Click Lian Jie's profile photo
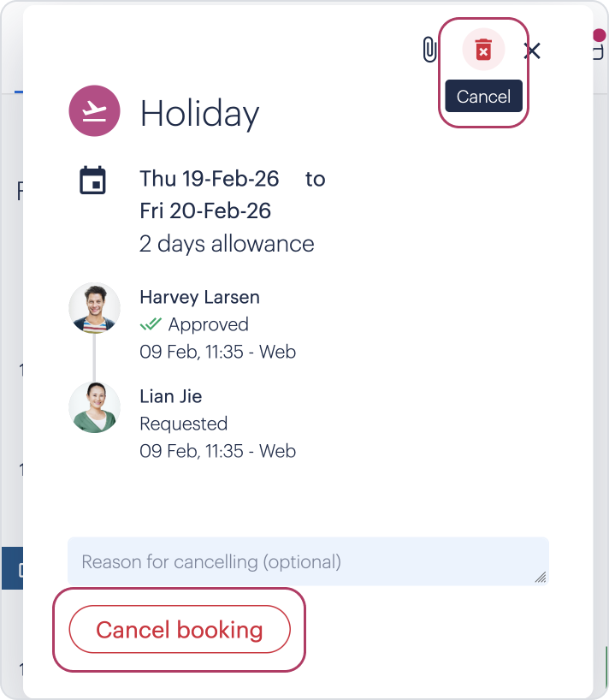The width and height of the screenshot is (609, 700). tap(94, 407)
